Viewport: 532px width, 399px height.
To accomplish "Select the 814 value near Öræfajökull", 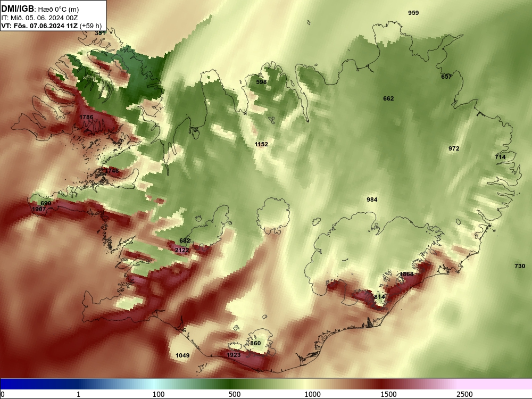I will pos(379,297).
